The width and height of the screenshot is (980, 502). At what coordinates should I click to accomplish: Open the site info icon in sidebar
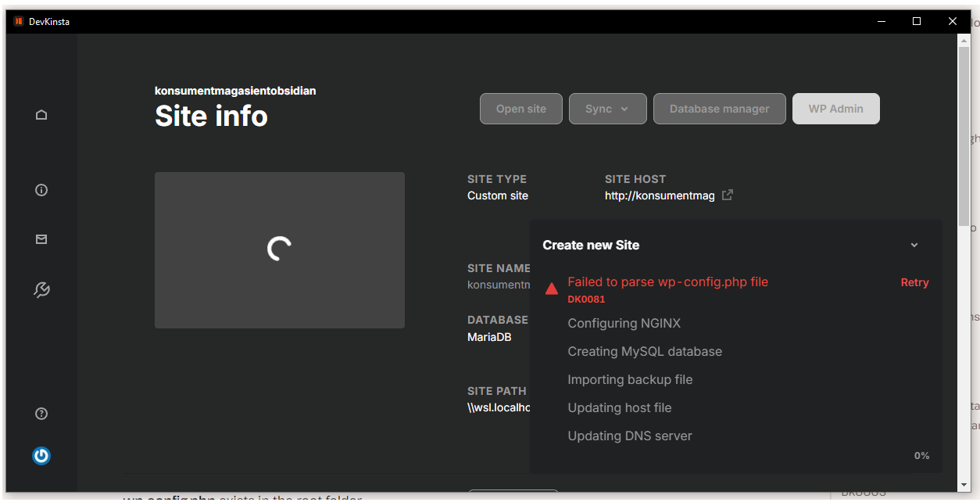[x=41, y=190]
